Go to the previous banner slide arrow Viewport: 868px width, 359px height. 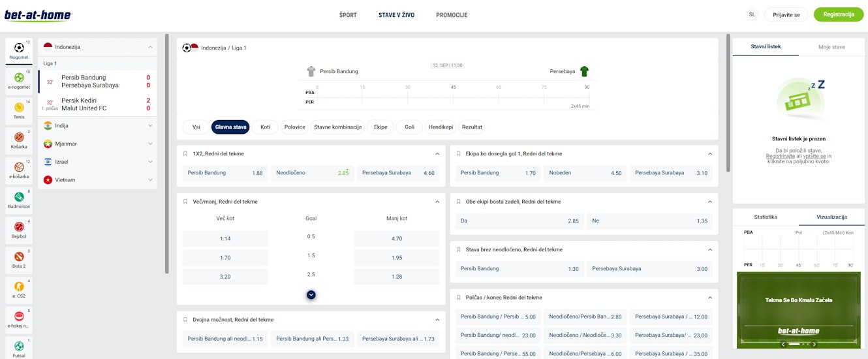click(783, 344)
